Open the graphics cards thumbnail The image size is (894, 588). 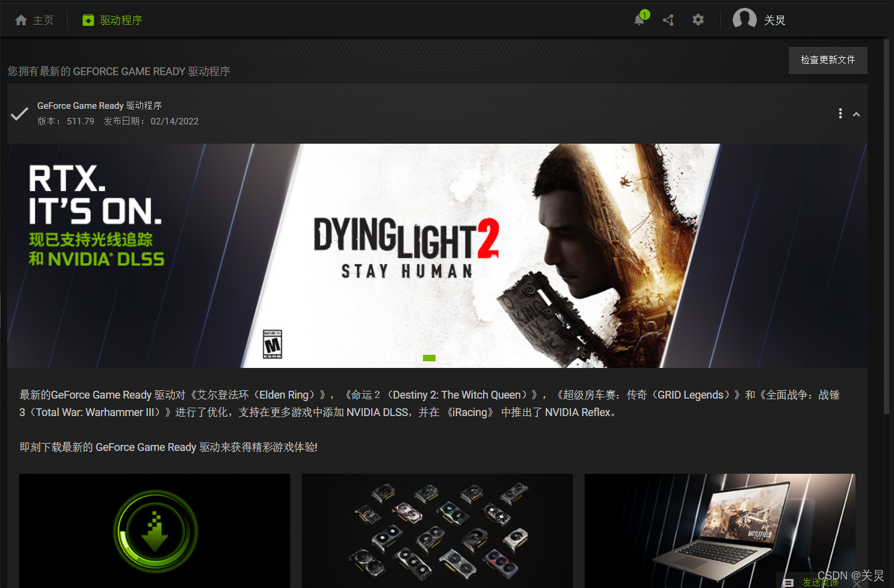[437, 531]
